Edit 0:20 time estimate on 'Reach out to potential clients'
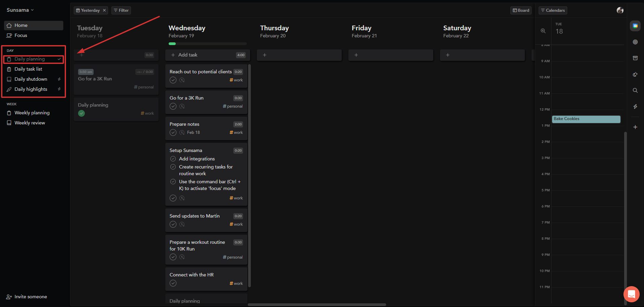The height and width of the screenshot is (307, 644). click(x=238, y=72)
